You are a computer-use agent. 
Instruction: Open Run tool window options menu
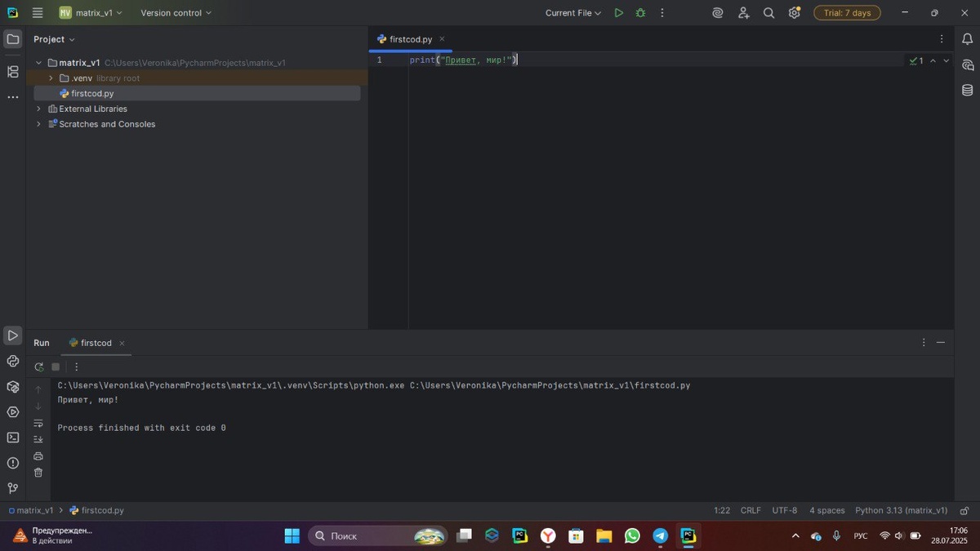924,343
